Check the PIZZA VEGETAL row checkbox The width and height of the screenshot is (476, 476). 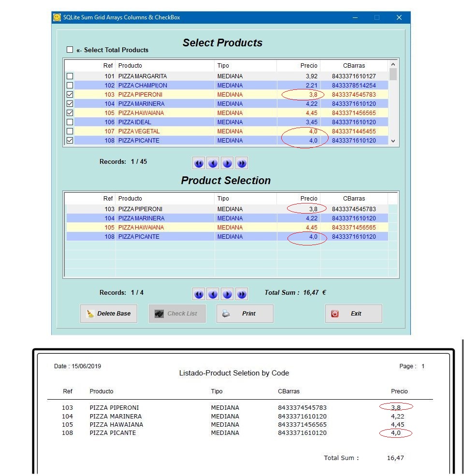tap(70, 131)
